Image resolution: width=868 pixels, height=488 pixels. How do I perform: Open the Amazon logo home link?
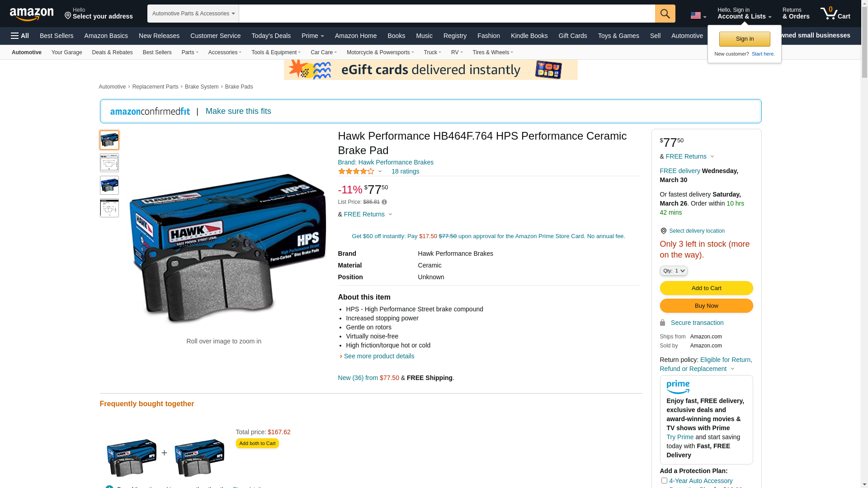tap(32, 14)
